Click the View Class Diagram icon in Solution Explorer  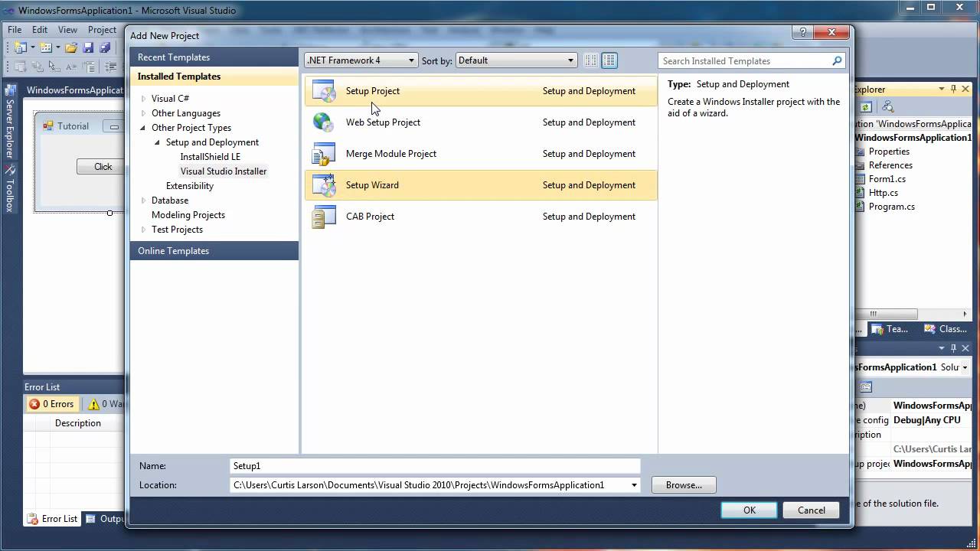click(x=887, y=107)
